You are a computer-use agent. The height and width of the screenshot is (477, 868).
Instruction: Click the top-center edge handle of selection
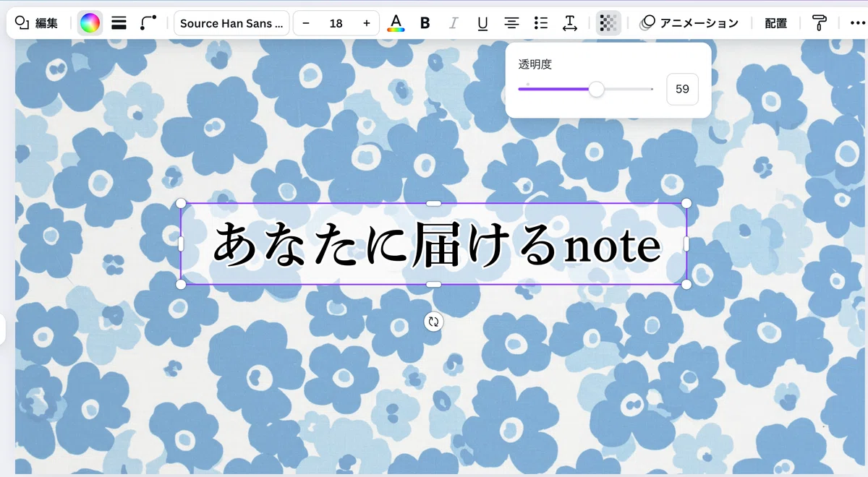click(434, 203)
